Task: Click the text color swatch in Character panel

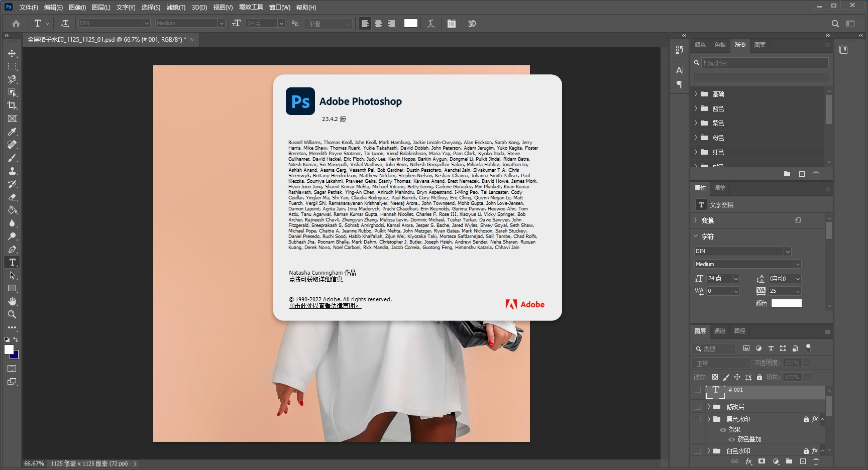Action: pos(786,303)
